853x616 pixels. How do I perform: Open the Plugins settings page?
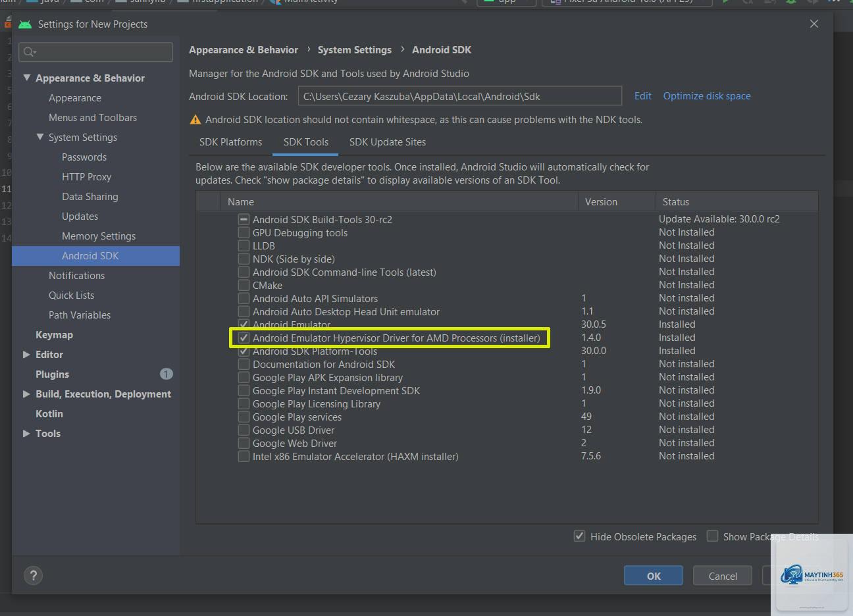click(52, 374)
